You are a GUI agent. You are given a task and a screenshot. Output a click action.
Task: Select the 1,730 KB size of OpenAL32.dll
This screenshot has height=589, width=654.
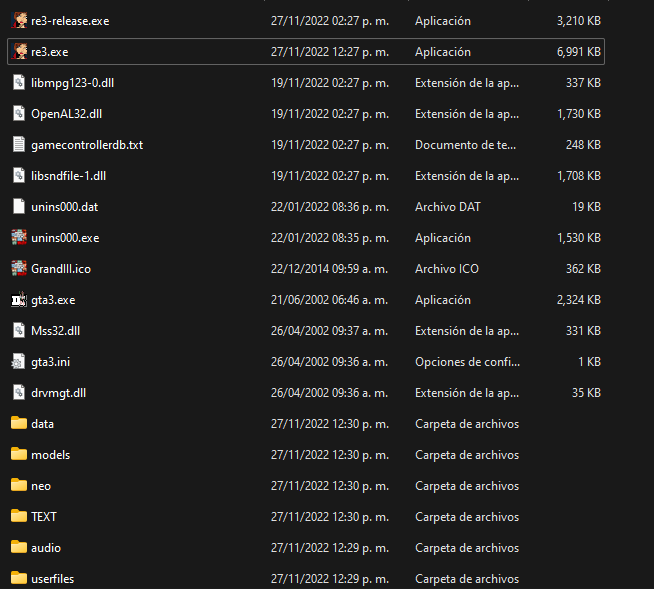579,114
